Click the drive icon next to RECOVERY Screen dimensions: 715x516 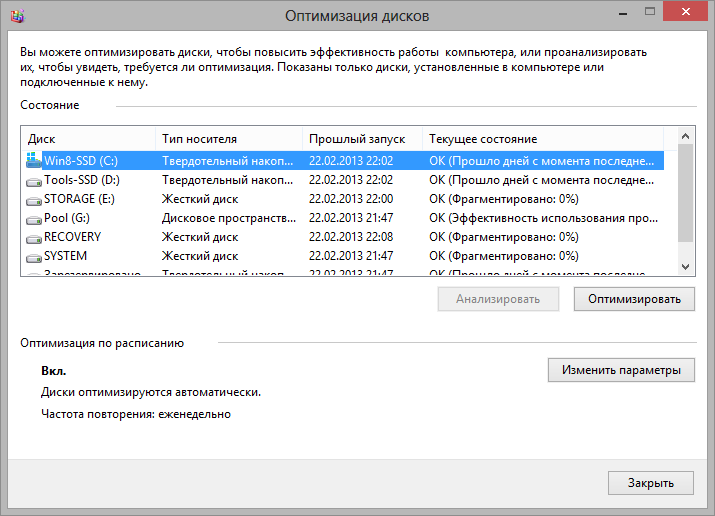click(x=33, y=239)
